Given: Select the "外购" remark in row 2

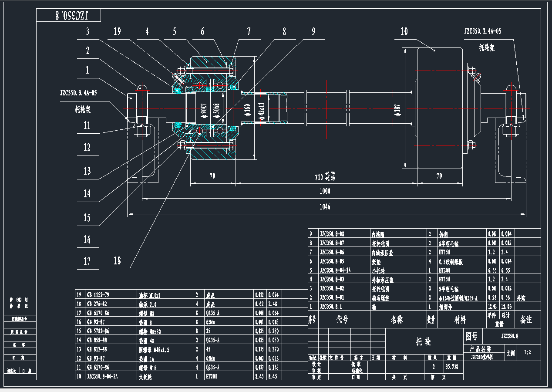Looking at the screenshot, I should coord(521,298).
